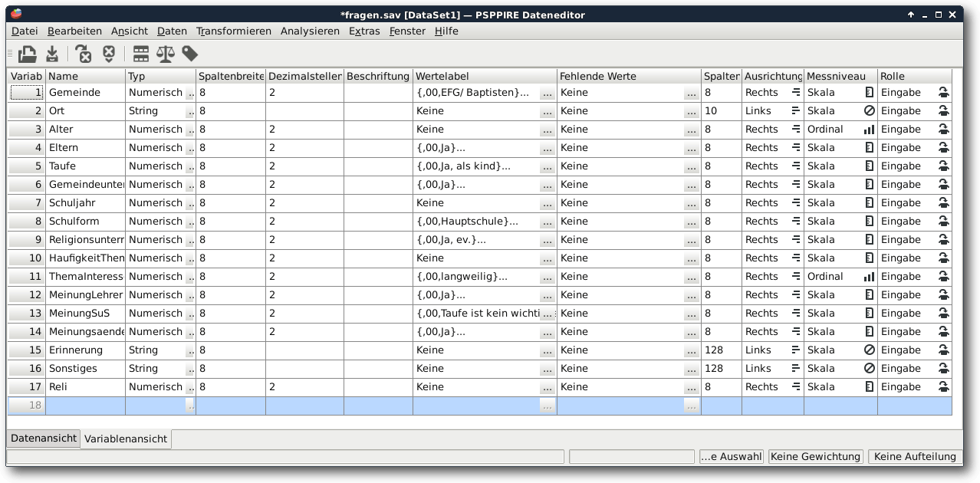Click the Open file toolbar icon

coord(28,54)
